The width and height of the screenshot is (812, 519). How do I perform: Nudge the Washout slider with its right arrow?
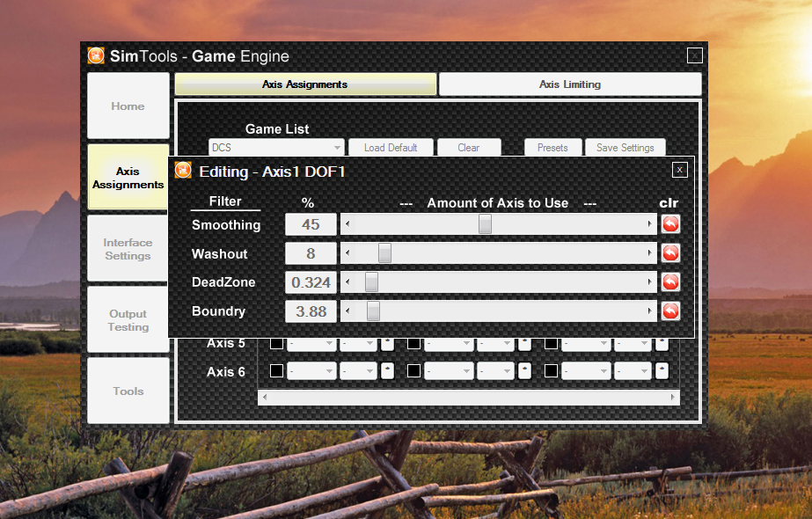(649, 253)
